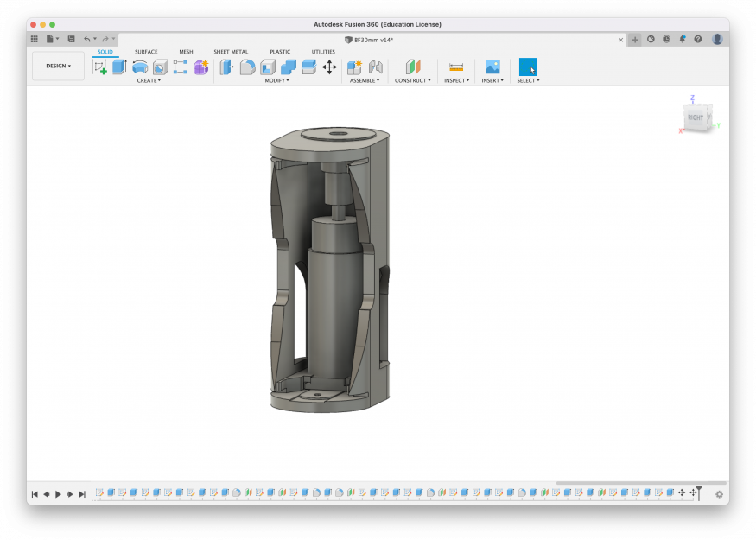This screenshot has height=540, width=756.
Task: Click the Move/Copy arrows icon
Action: (x=329, y=67)
